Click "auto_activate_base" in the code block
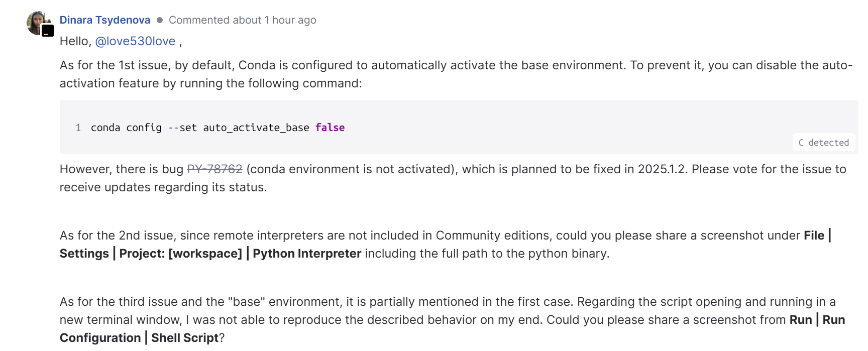This screenshot has width=868, height=351. 256,128
